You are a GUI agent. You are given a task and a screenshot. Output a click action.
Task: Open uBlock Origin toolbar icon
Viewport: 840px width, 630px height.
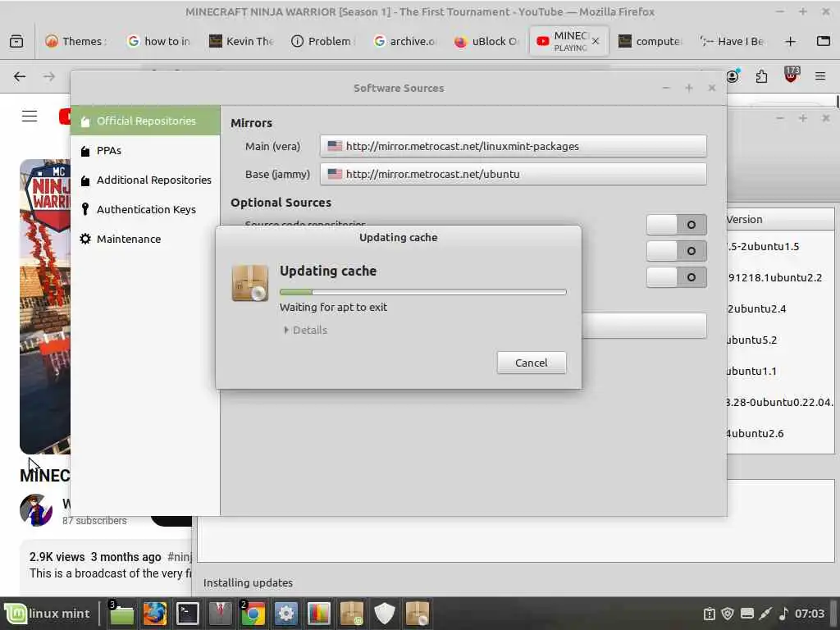click(x=792, y=75)
